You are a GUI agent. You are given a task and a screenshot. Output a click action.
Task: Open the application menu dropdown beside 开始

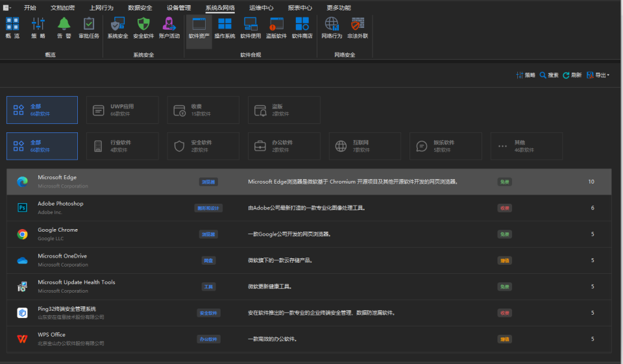click(x=7, y=8)
